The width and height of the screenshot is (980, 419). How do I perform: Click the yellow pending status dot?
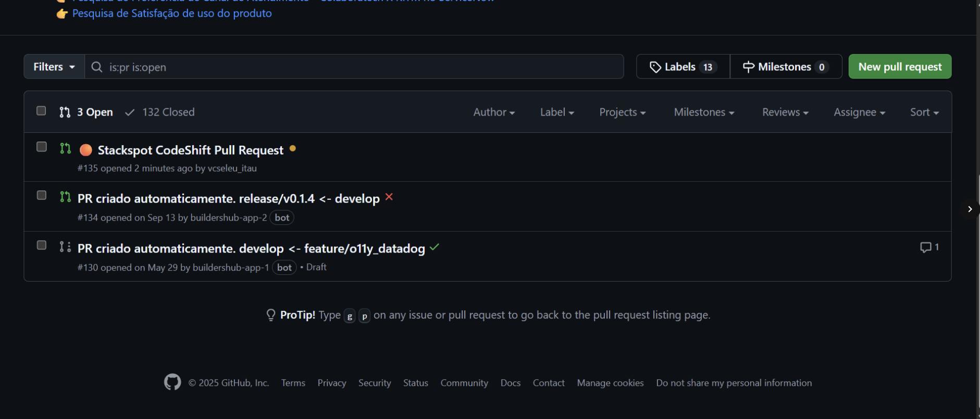tap(293, 148)
